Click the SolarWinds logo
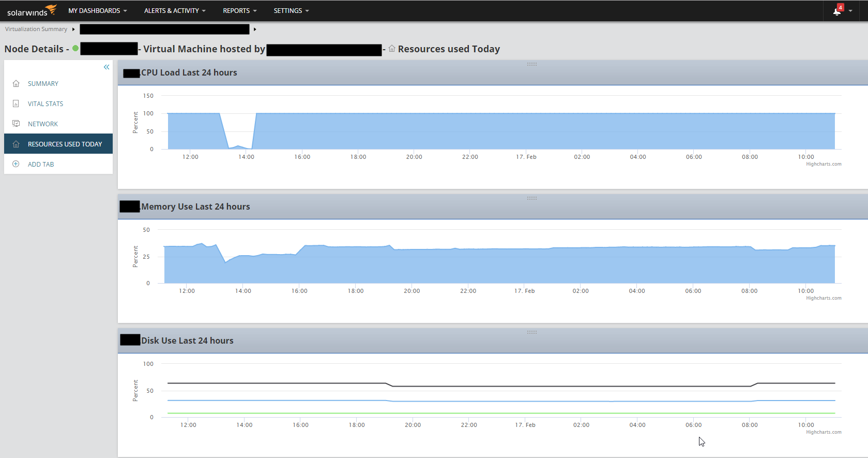 click(32, 10)
